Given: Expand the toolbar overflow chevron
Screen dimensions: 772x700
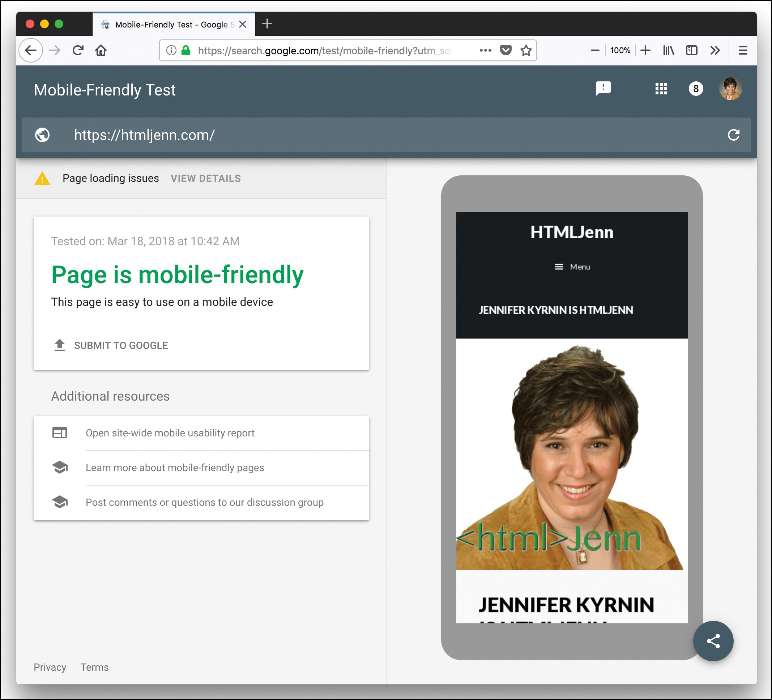Looking at the screenshot, I should point(715,50).
